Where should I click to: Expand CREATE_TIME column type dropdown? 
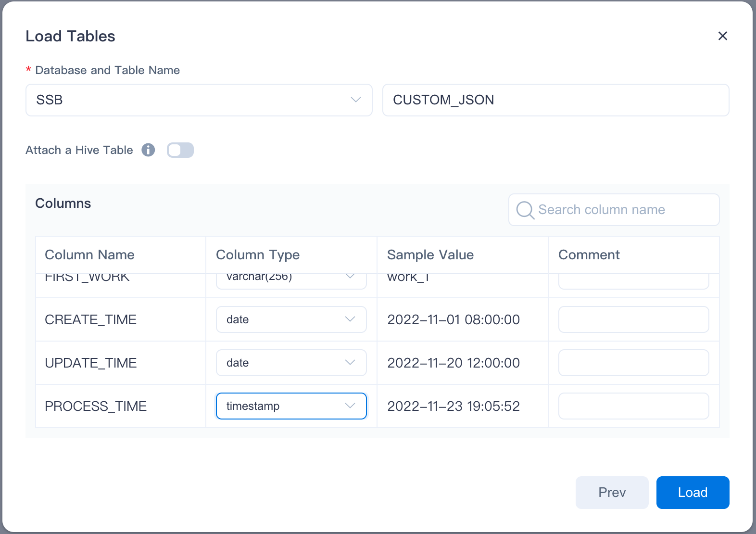[291, 319]
